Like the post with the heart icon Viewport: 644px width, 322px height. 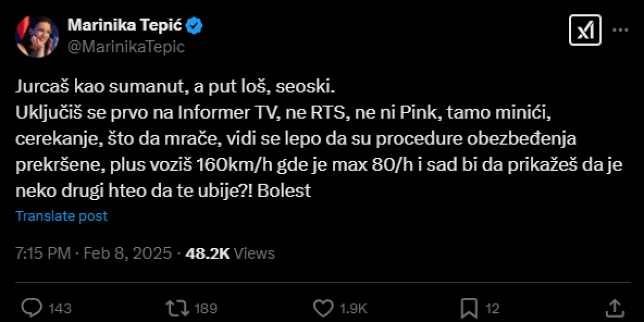point(323,308)
